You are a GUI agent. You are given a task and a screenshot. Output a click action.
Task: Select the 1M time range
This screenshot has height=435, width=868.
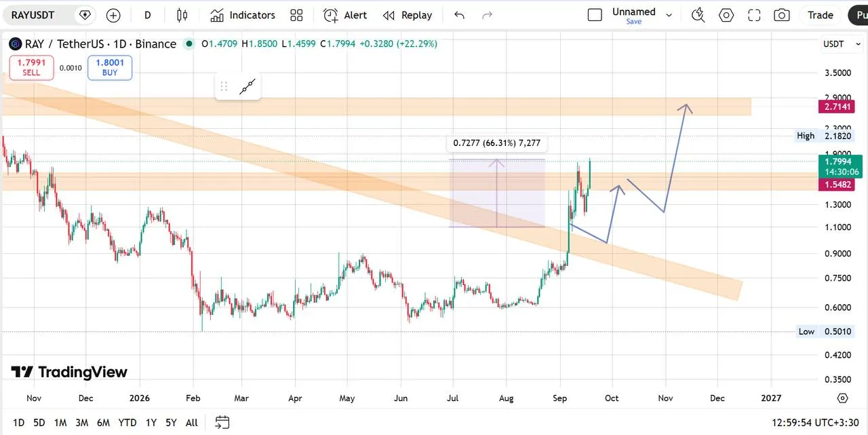pos(60,423)
